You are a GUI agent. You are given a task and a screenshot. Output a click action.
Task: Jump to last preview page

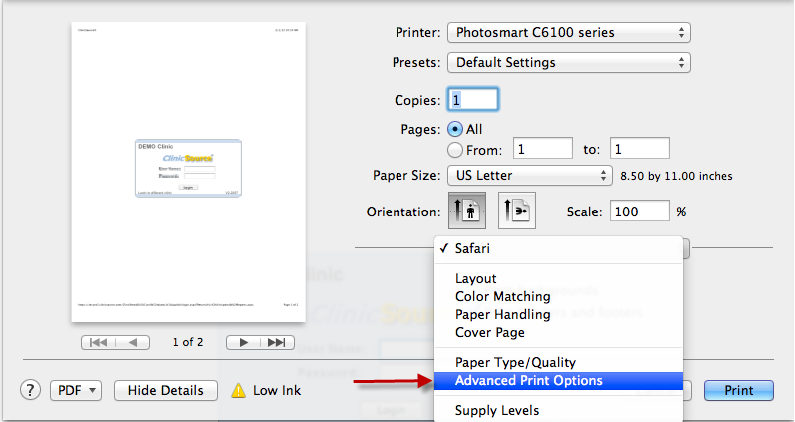point(277,342)
